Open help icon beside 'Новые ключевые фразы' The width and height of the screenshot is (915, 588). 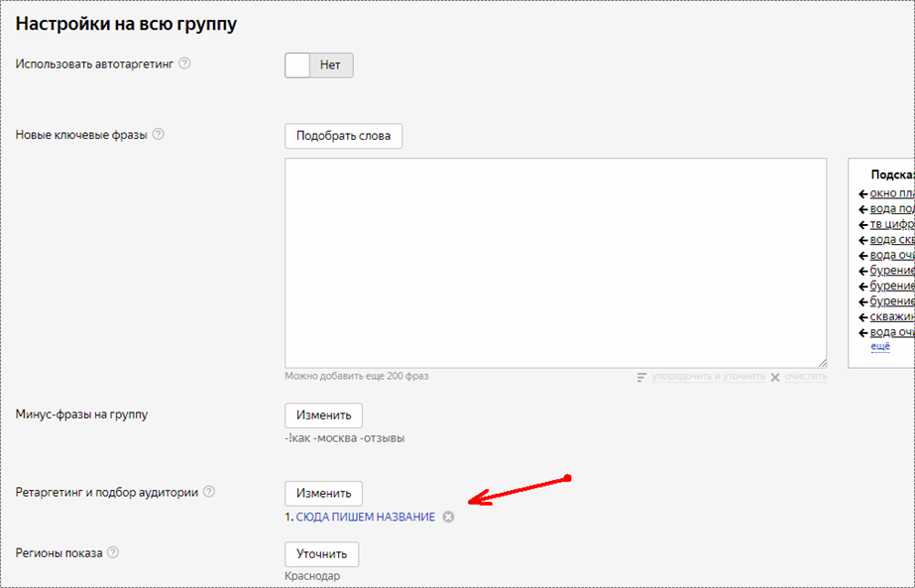coord(159,134)
